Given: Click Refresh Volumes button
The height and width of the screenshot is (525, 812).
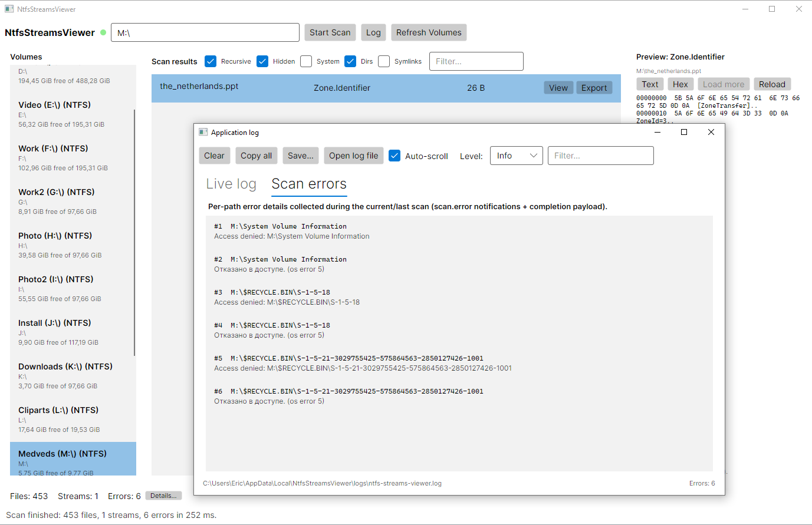Looking at the screenshot, I should (429, 32).
